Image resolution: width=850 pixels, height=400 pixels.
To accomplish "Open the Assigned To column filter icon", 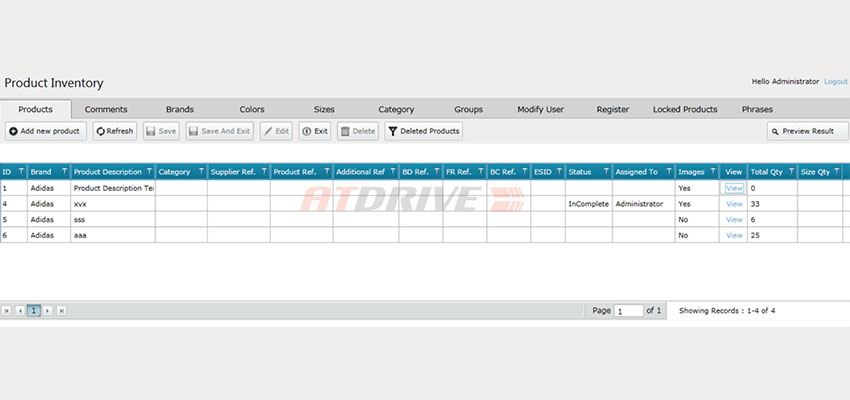I will click(x=668, y=172).
